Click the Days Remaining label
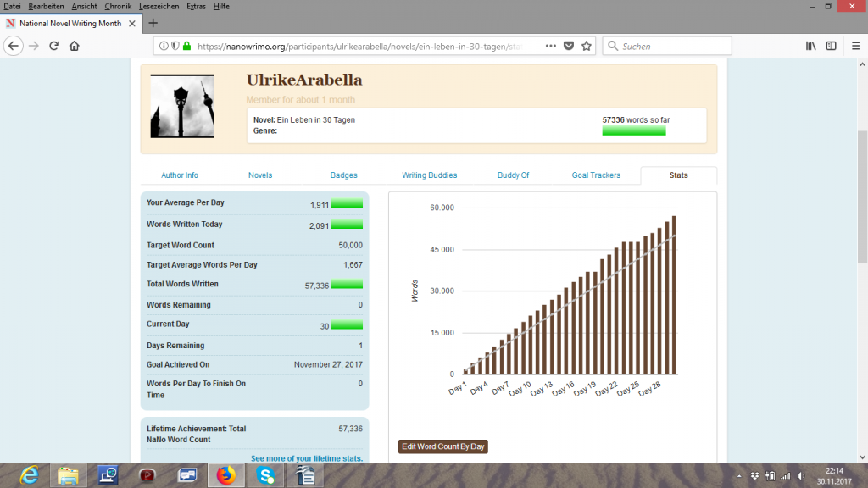This screenshot has height=488, width=868. tap(175, 346)
